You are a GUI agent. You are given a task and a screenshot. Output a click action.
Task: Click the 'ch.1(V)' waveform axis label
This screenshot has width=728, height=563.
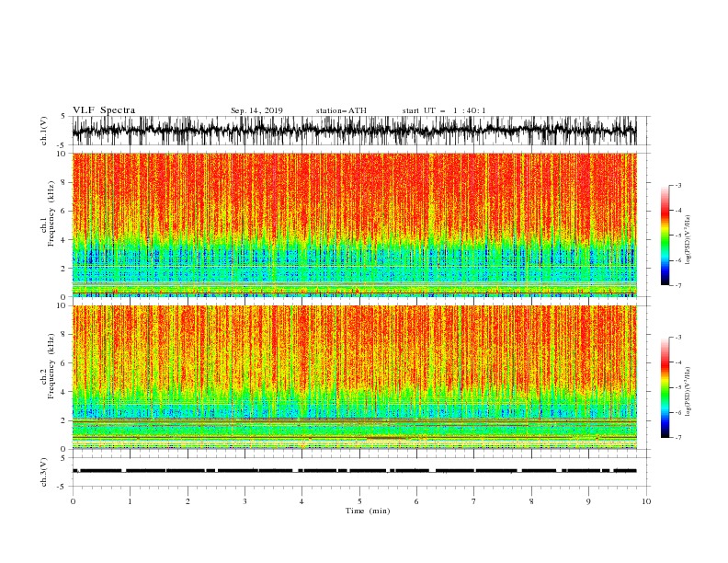click(x=44, y=131)
